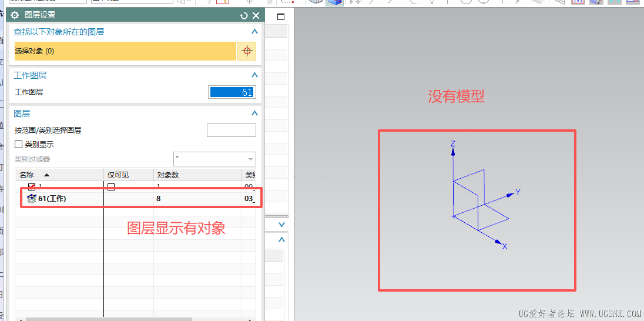
Task: Click the 对象数 column header
Action: pos(197,175)
